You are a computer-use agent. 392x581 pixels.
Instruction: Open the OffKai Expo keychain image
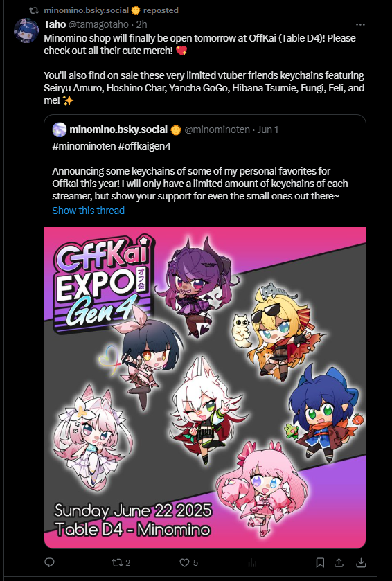[x=205, y=388]
